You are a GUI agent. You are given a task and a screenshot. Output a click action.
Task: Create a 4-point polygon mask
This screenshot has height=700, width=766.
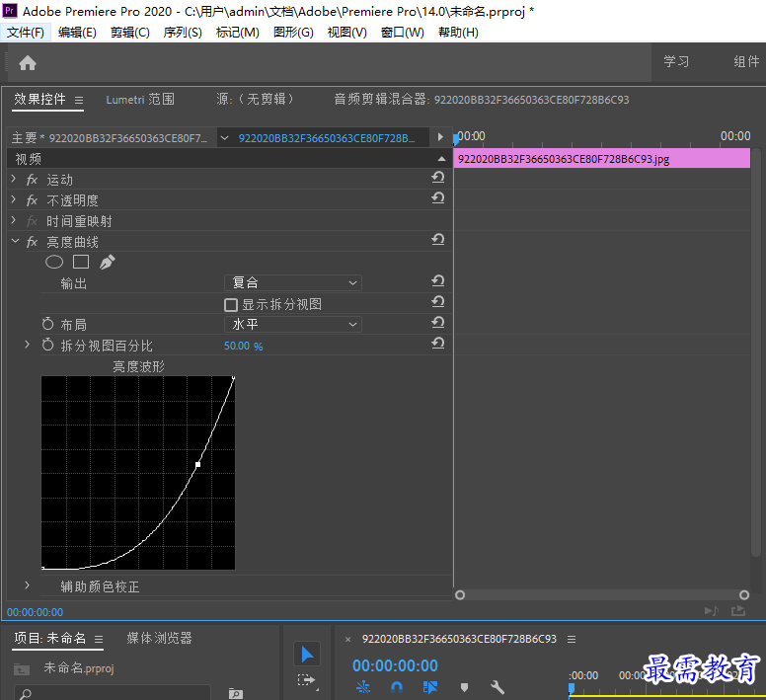pos(81,263)
